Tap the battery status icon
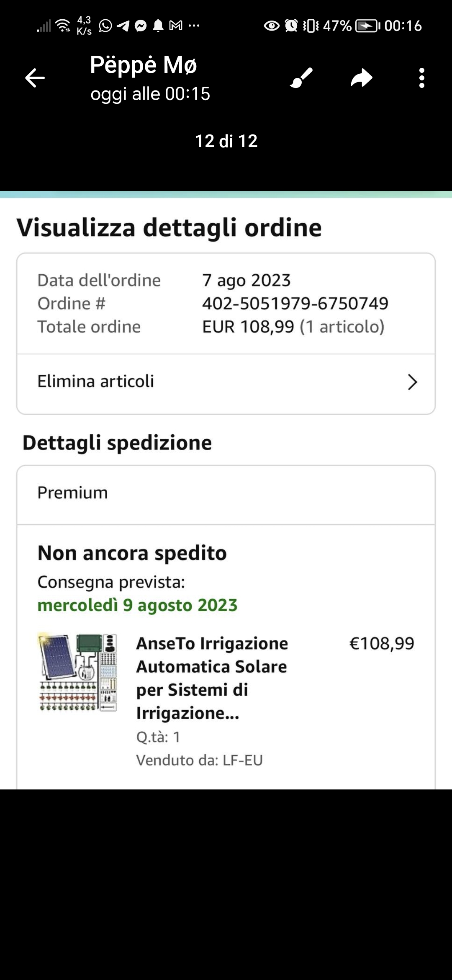 tap(368, 26)
